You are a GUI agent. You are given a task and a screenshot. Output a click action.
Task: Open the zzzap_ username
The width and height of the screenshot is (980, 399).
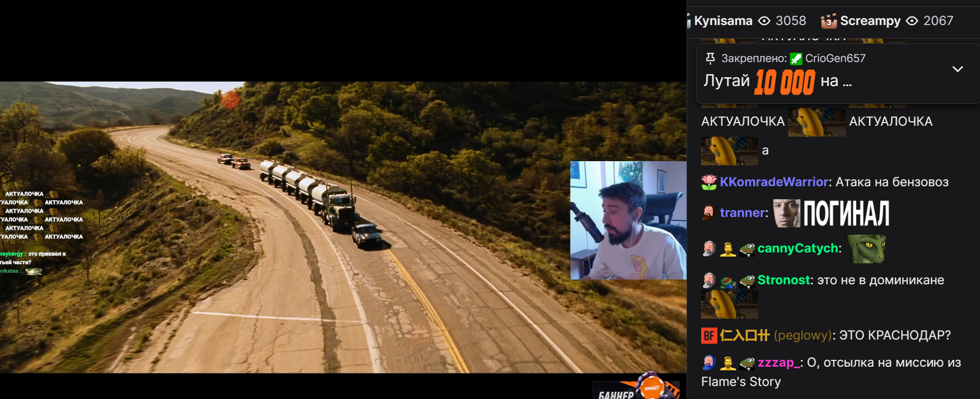pos(778,362)
